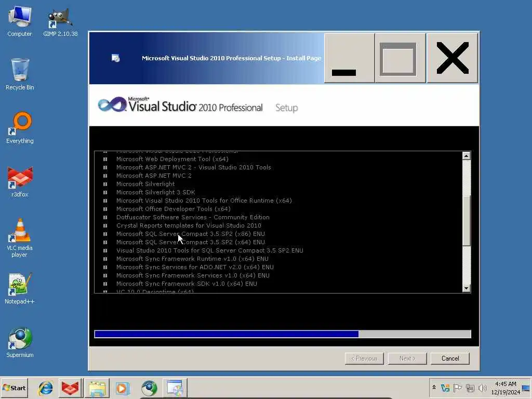The width and height of the screenshot is (532, 399).
Task: Click the setup window title bar icon
Action: click(x=116, y=58)
